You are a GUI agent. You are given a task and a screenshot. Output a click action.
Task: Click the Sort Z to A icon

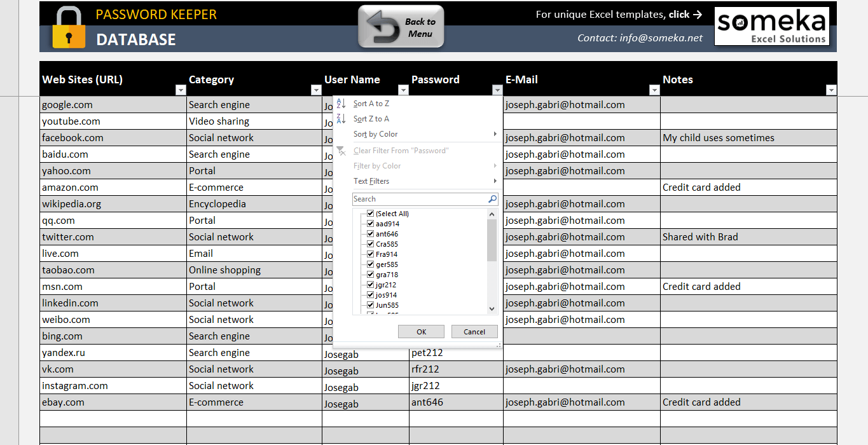pos(341,119)
